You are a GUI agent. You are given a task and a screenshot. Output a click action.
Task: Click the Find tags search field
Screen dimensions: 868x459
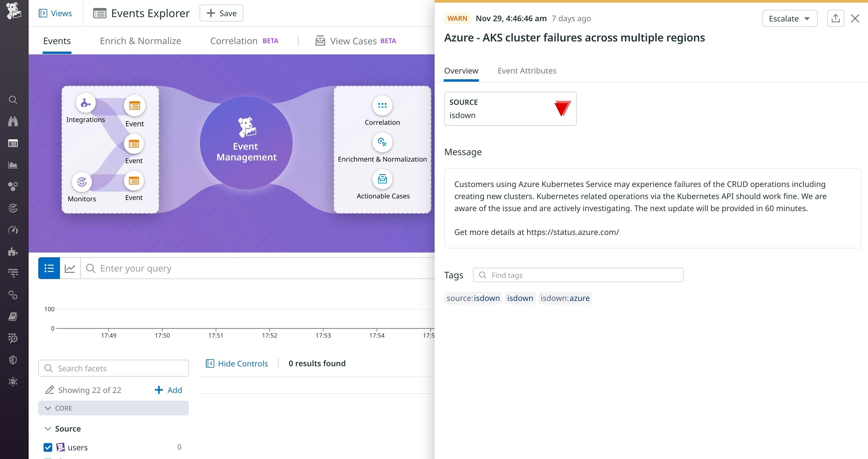click(x=578, y=275)
